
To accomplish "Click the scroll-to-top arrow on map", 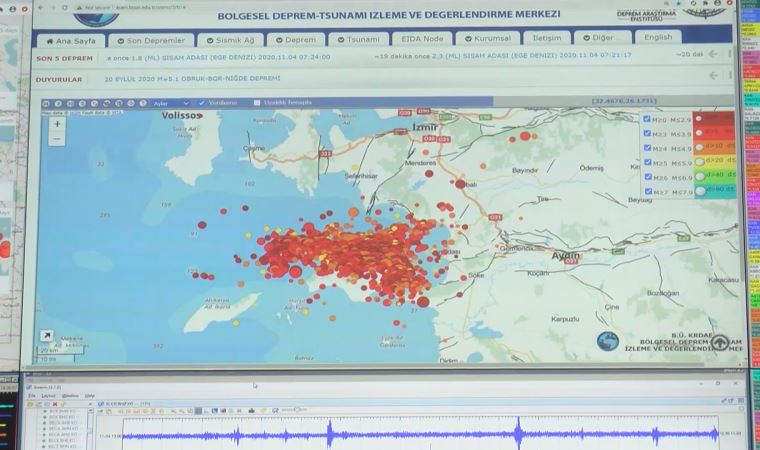I will coord(719,343).
